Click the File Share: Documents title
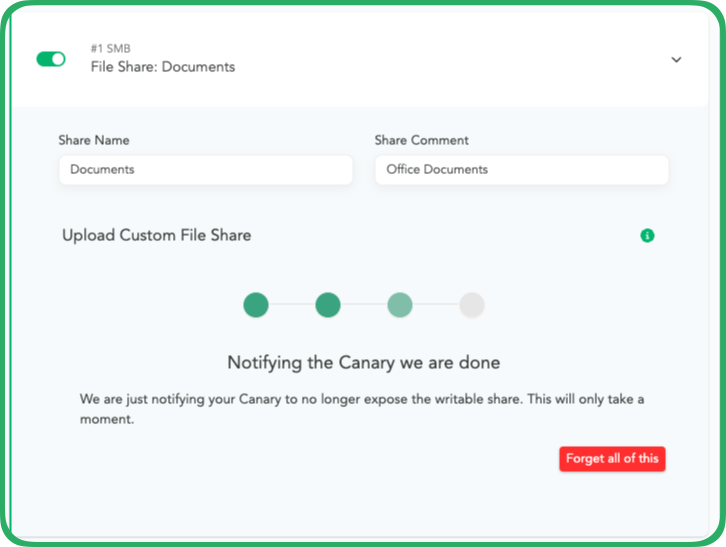 tap(162, 67)
